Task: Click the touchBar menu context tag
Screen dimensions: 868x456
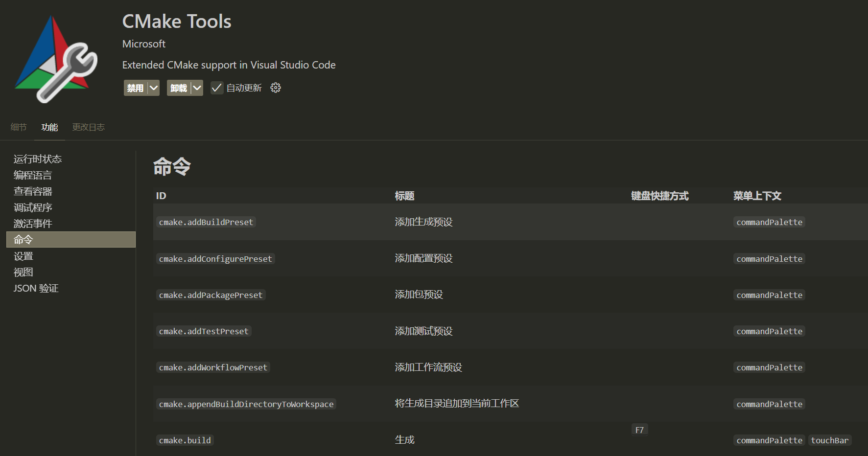Action: tap(829, 440)
